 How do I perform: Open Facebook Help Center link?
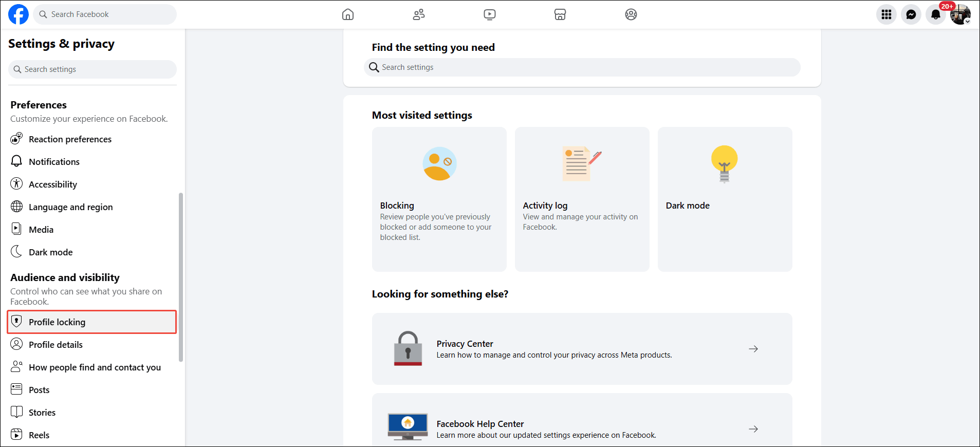(582, 420)
